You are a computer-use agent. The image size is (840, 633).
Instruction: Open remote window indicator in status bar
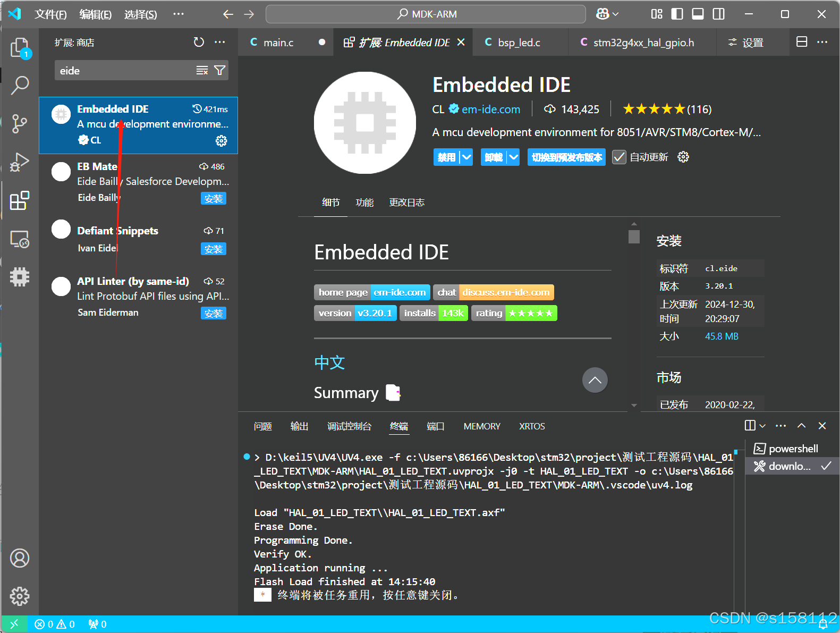[x=14, y=624]
